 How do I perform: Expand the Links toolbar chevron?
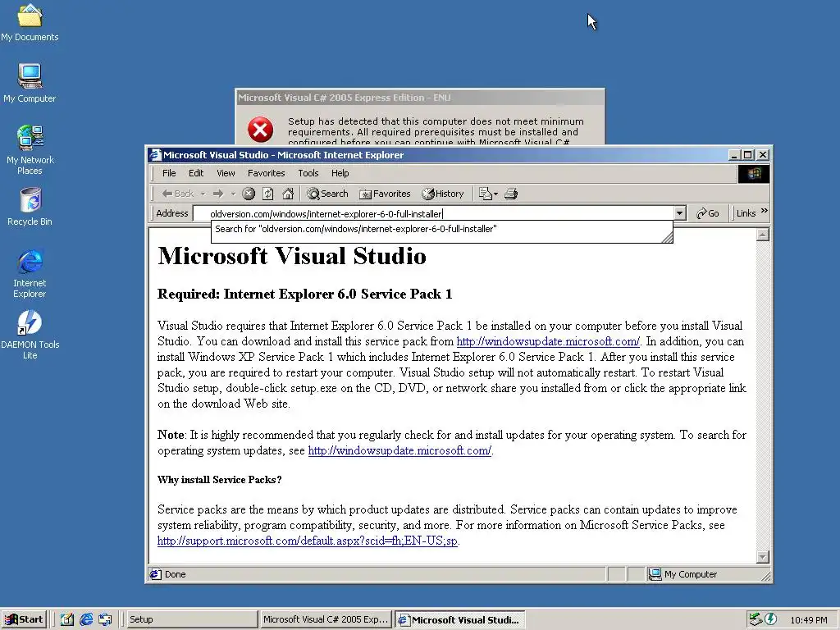tap(765, 211)
